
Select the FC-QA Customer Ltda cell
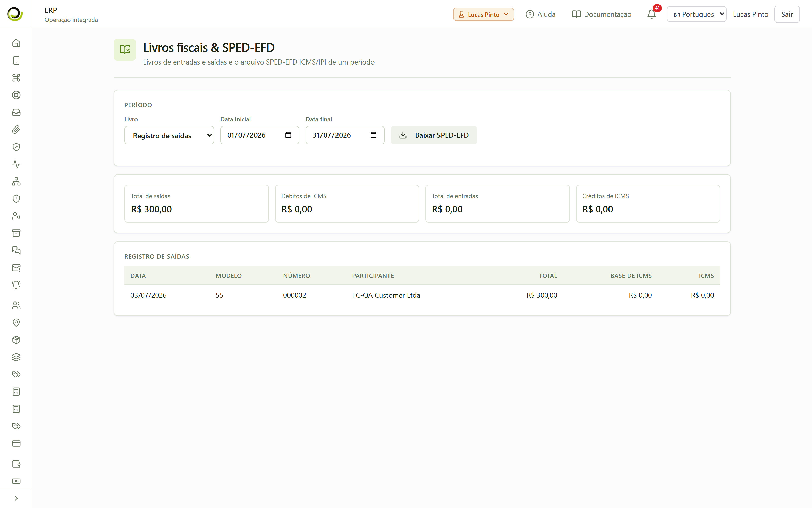[x=386, y=295]
